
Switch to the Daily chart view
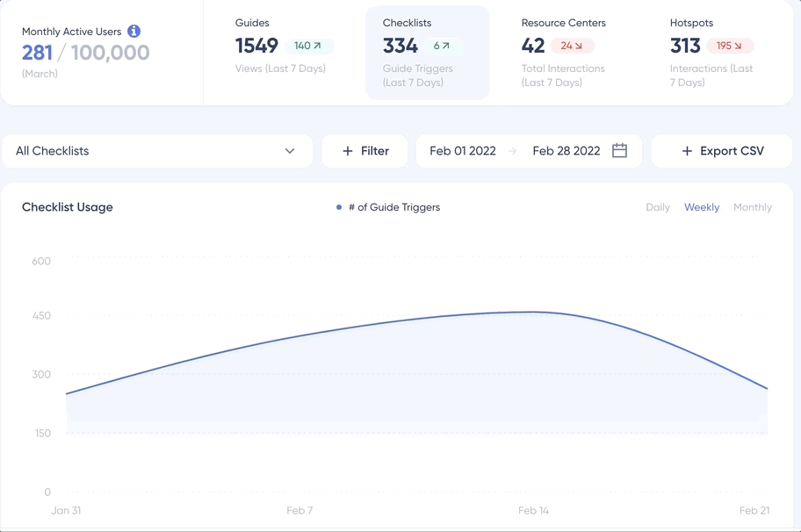[658, 207]
